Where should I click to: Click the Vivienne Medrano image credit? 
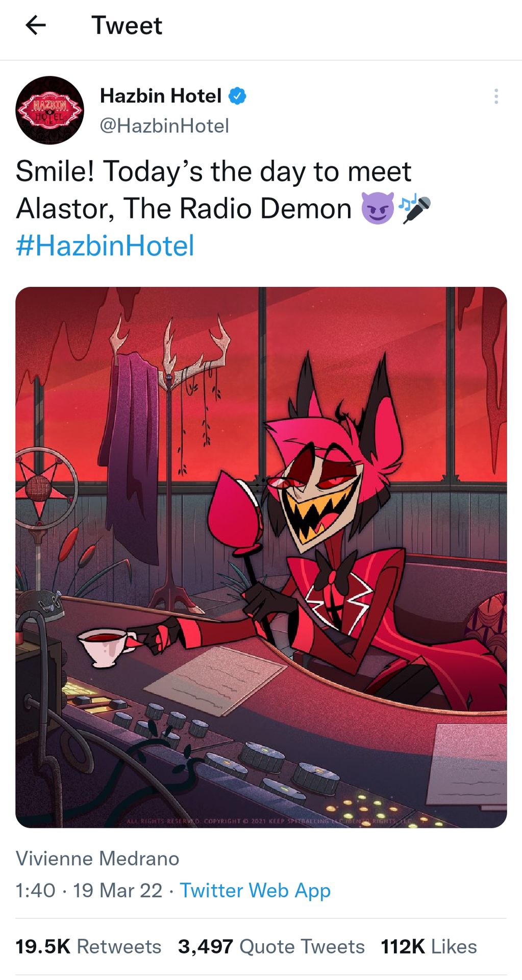tap(97, 859)
